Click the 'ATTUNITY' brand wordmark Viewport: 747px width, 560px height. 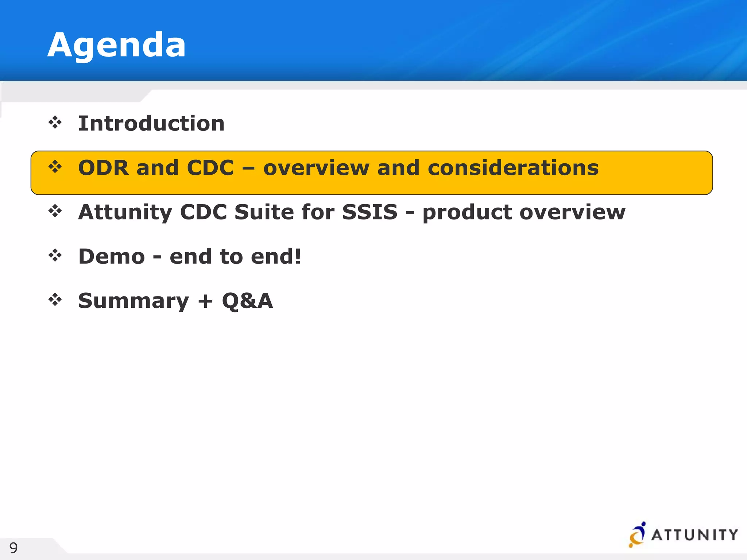coord(694,535)
